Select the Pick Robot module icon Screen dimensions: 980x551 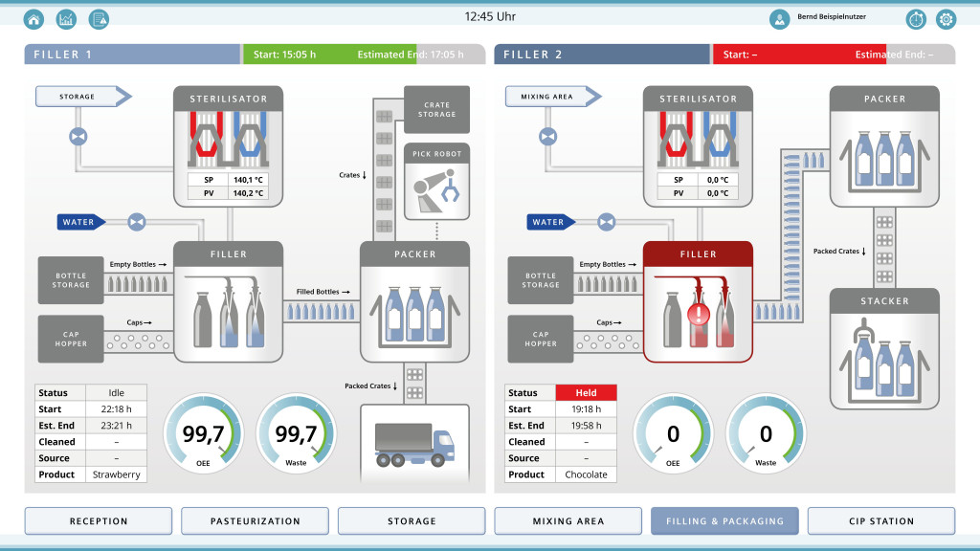click(x=436, y=184)
